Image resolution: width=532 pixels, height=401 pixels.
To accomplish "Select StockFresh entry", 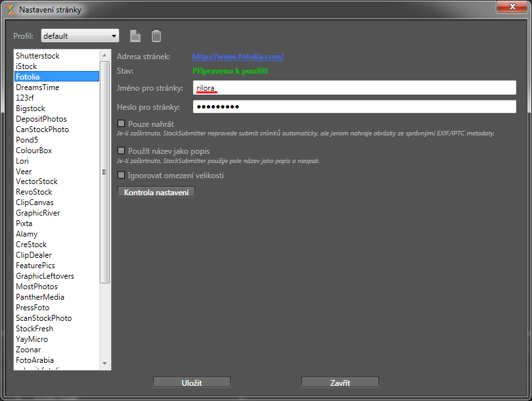I will (56, 329).
